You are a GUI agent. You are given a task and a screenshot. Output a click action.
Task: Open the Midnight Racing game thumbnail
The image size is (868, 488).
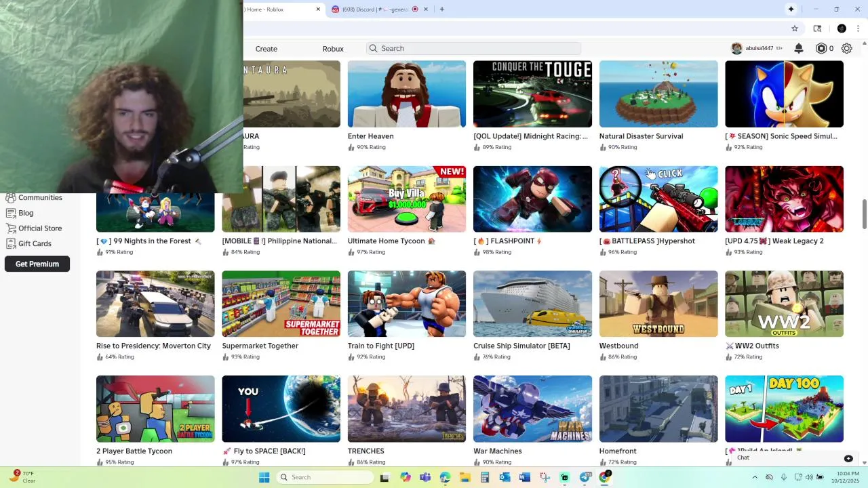(532, 94)
